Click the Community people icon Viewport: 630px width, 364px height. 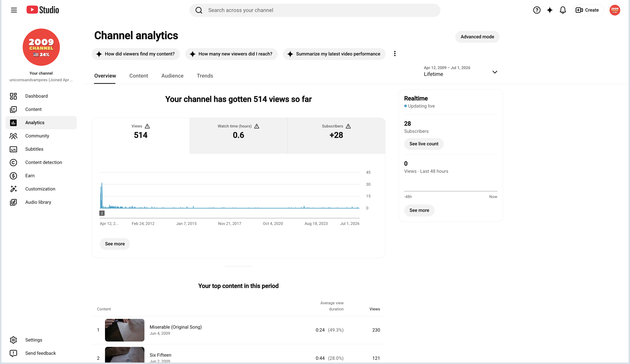click(13, 136)
